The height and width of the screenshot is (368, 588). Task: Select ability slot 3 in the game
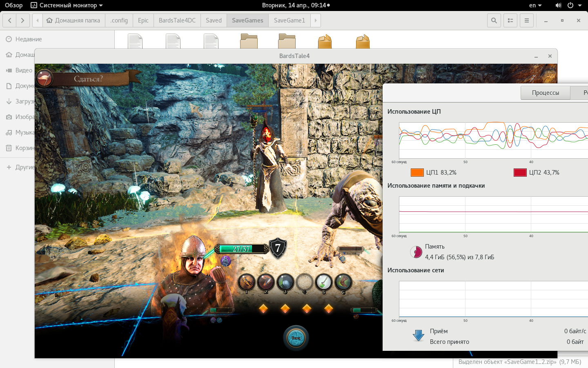click(x=285, y=282)
